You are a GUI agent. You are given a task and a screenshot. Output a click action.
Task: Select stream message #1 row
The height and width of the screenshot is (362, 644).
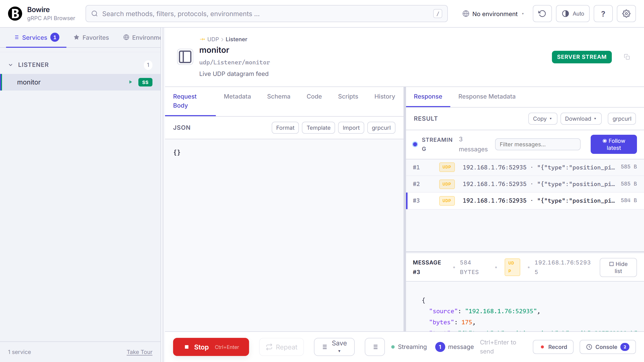(x=525, y=167)
